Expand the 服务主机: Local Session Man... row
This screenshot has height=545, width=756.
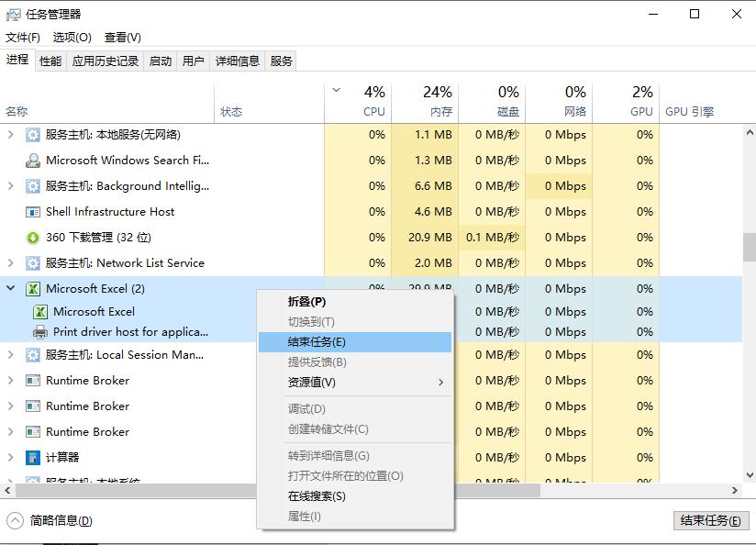click(x=11, y=355)
